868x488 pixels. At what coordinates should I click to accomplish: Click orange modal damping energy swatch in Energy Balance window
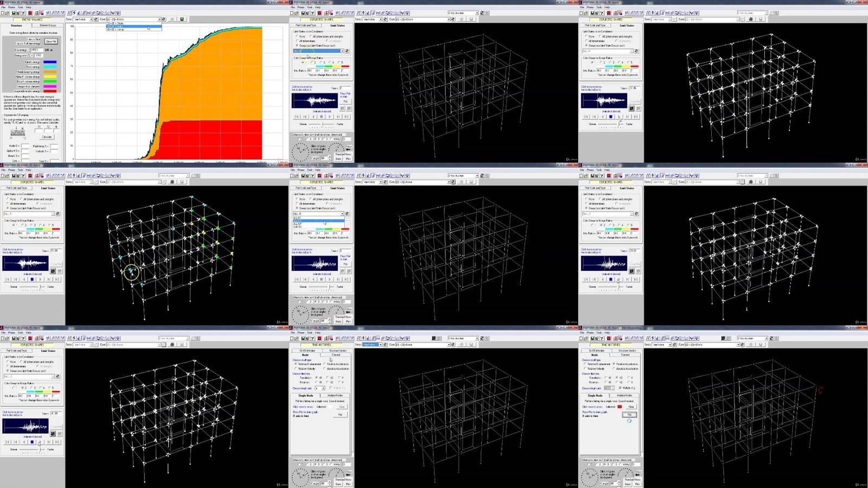50,72
